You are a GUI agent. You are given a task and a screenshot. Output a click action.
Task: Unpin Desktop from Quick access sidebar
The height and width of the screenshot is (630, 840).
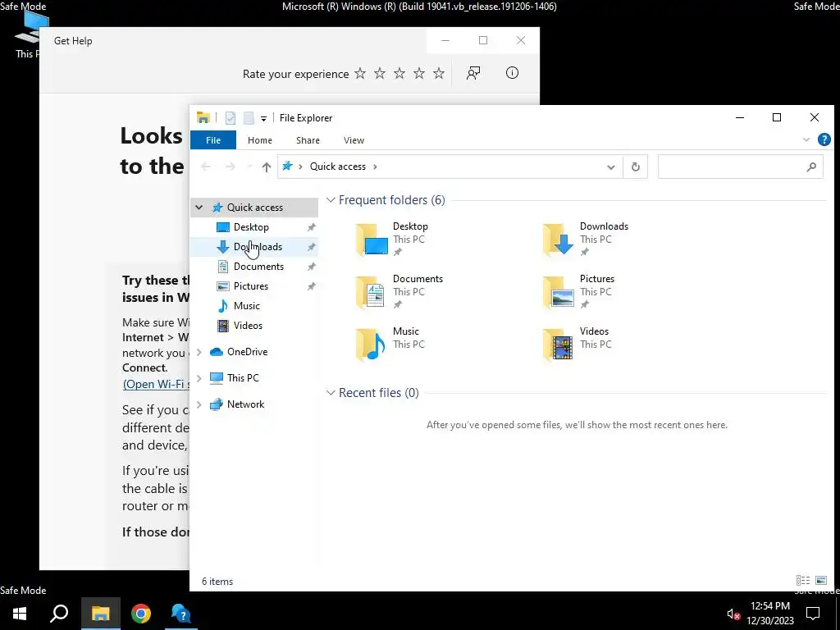click(x=311, y=227)
